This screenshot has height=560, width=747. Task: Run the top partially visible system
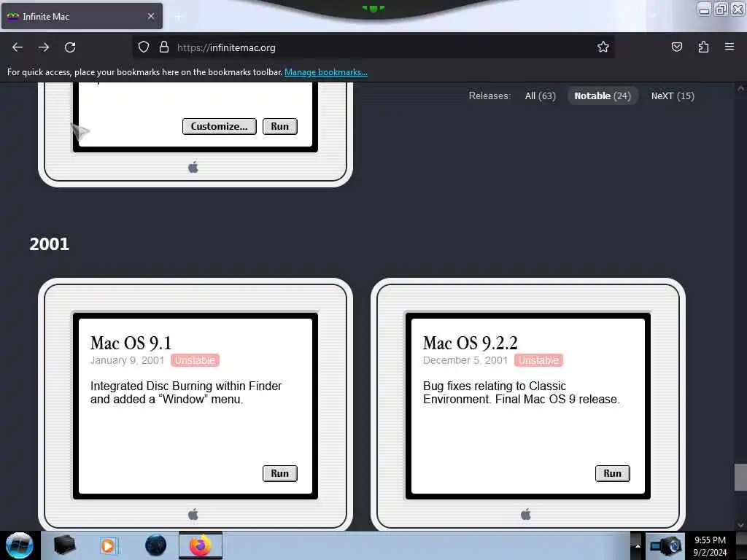(279, 126)
